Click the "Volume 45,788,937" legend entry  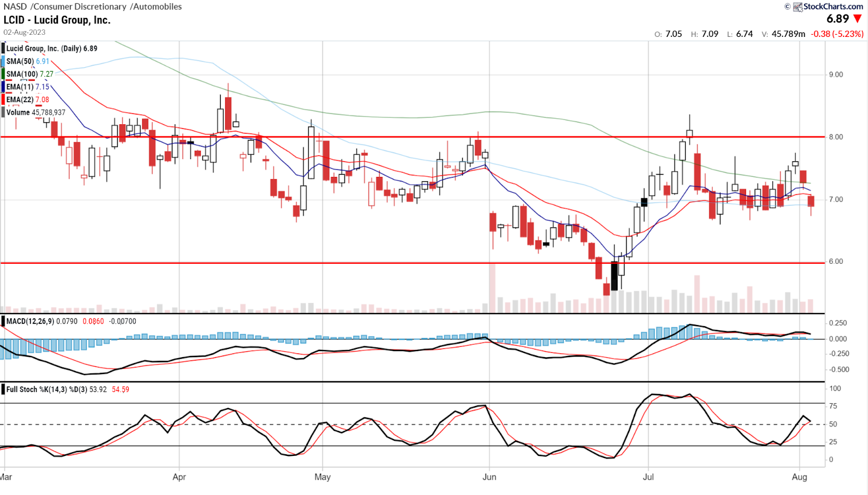[36, 112]
